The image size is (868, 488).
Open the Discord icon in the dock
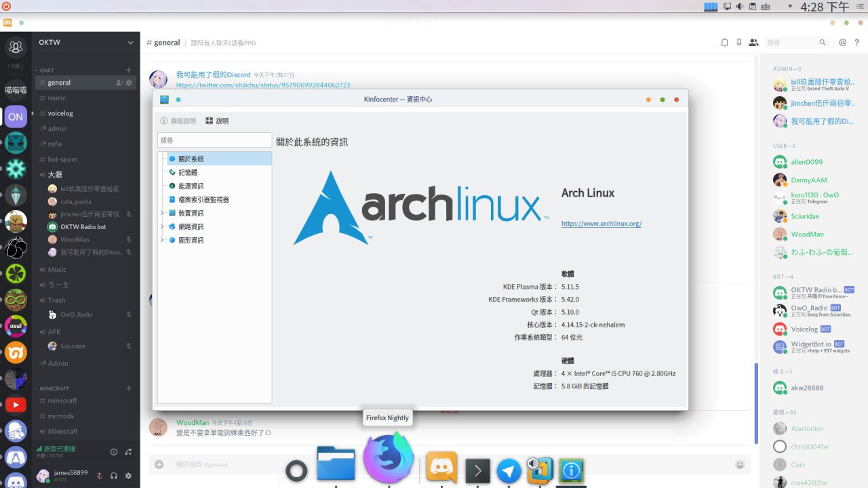[441, 467]
